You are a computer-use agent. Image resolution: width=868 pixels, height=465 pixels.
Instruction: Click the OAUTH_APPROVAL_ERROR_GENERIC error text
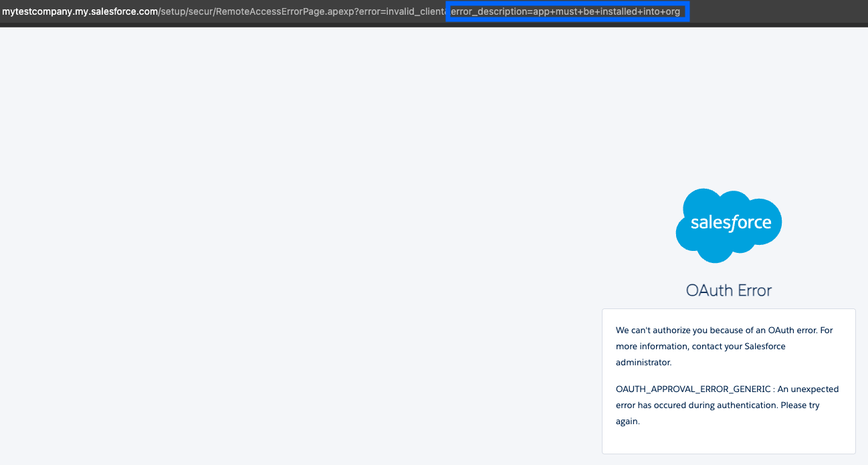click(x=727, y=405)
